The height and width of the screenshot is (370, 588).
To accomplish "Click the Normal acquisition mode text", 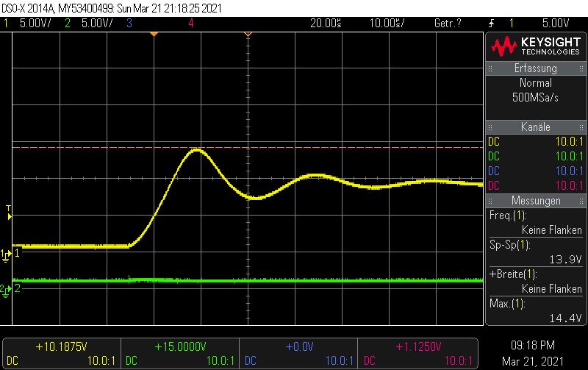I will [x=536, y=83].
